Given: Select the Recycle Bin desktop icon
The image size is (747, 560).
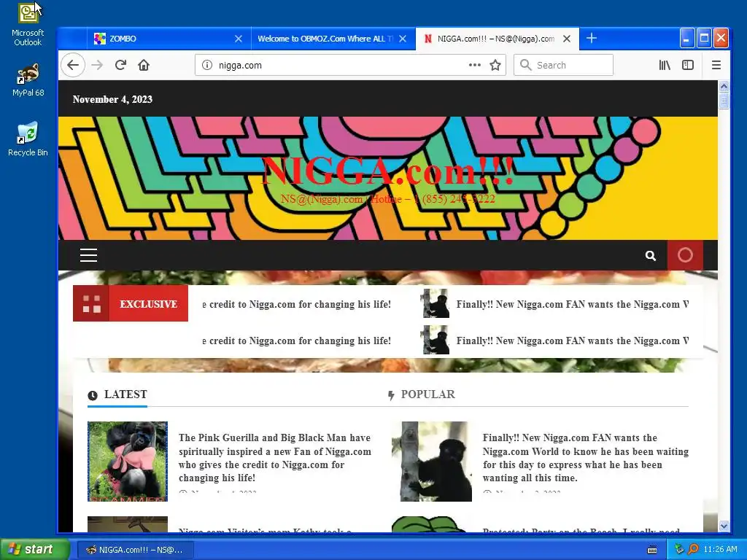Looking at the screenshot, I should tap(28, 139).
